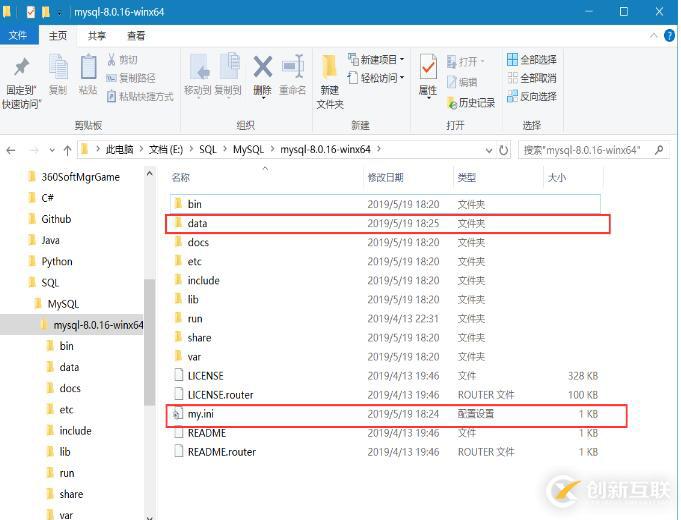Click the SQL breadcrumb in address bar

point(208,150)
